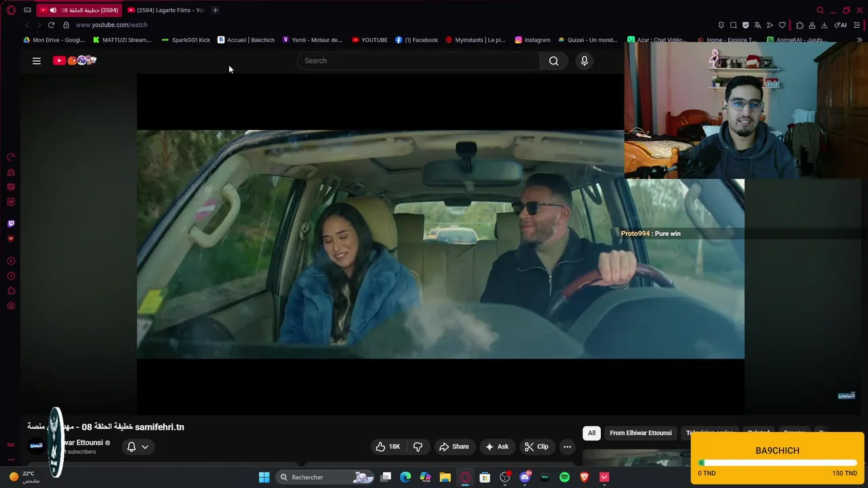Expand the notification bell dropdown
The width and height of the screenshot is (868, 488).
click(x=138, y=447)
